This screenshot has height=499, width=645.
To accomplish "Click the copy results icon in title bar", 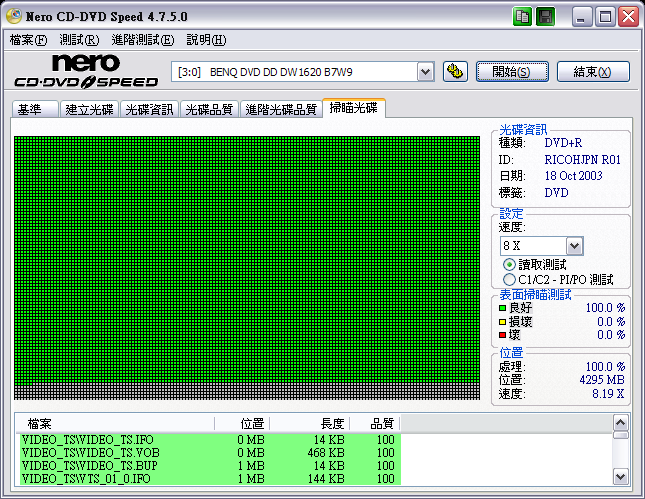I will 522,17.
